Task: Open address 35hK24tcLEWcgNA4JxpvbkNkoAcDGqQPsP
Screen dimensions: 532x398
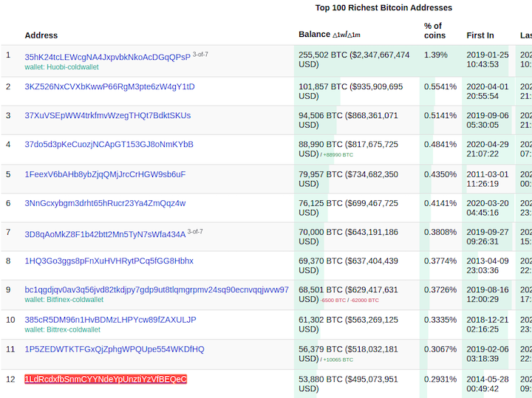Action: 107,56
